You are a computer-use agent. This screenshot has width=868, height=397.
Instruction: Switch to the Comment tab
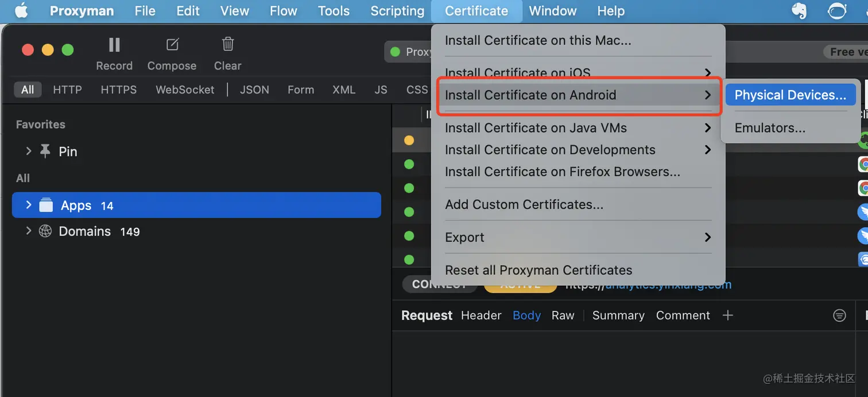coord(683,316)
